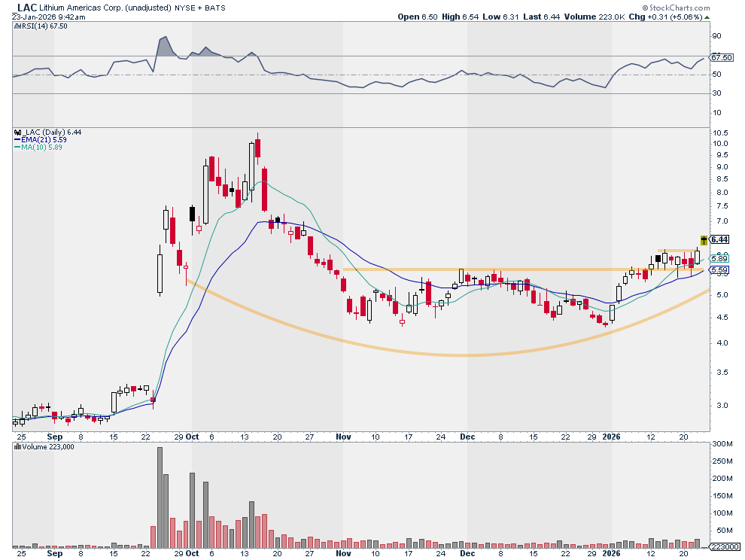Click the Volume 223.0K value in header
Image resolution: width=745 pixels, height=560 pixels.
(594, 17)
